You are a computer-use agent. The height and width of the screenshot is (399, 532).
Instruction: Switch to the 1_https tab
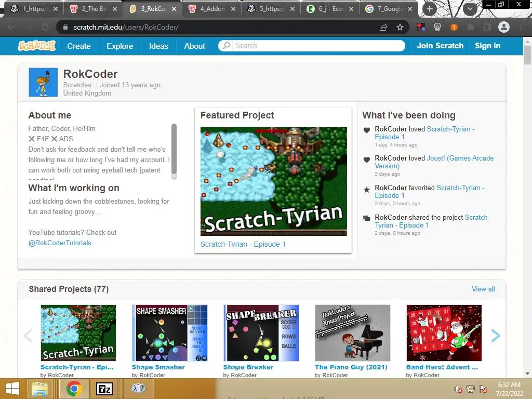pos(34,9)
